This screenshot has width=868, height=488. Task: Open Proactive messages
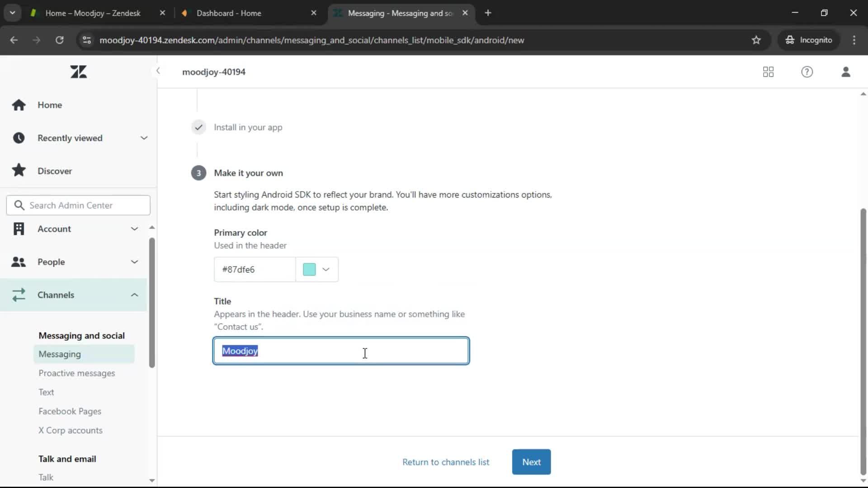76,373
